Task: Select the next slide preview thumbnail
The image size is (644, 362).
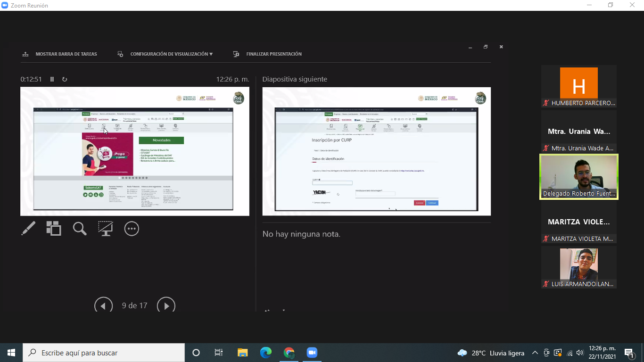Action: [x=376, y=151]
